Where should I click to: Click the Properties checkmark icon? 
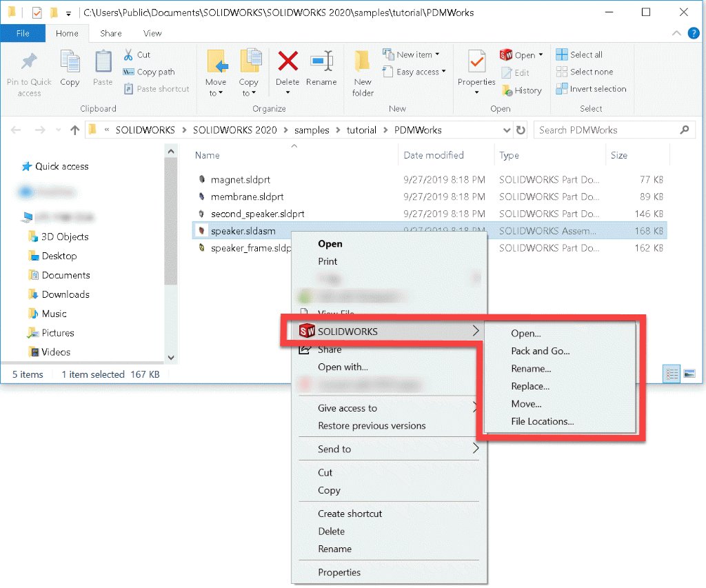(476, 61)
